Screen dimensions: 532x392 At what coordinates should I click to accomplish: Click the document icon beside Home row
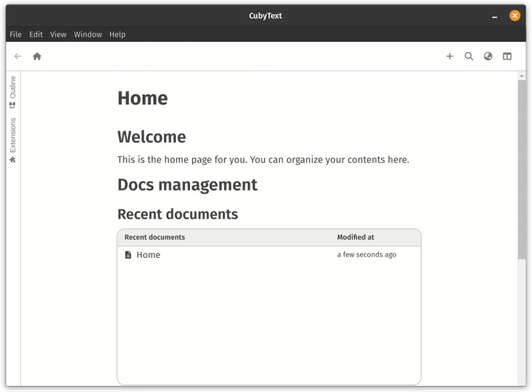128,255
